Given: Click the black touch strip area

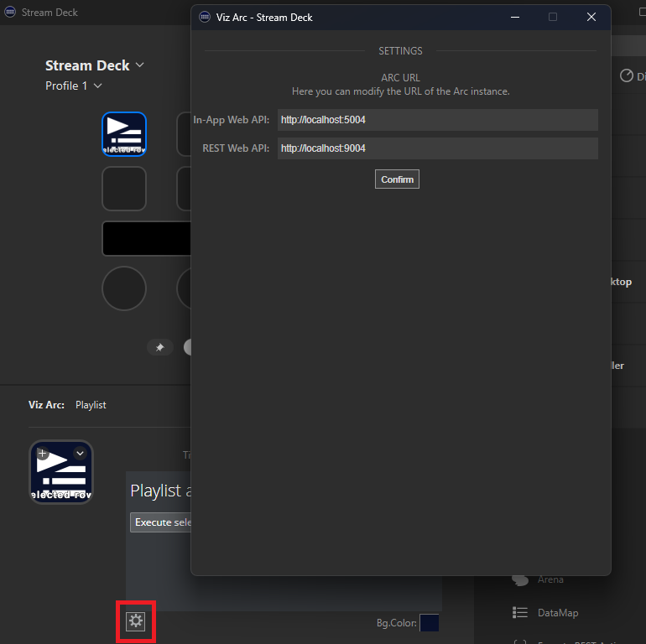Looking at the screenshot, I should tap(147, 238).
